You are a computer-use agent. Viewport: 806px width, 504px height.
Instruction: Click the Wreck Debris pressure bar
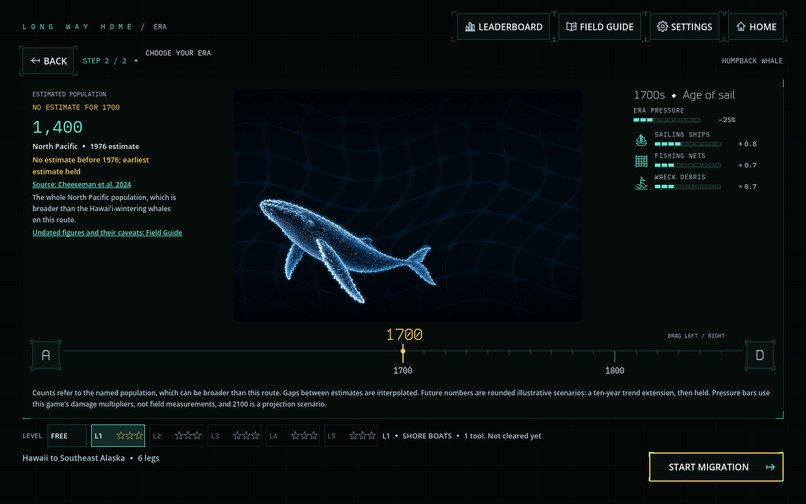[688, 187]
